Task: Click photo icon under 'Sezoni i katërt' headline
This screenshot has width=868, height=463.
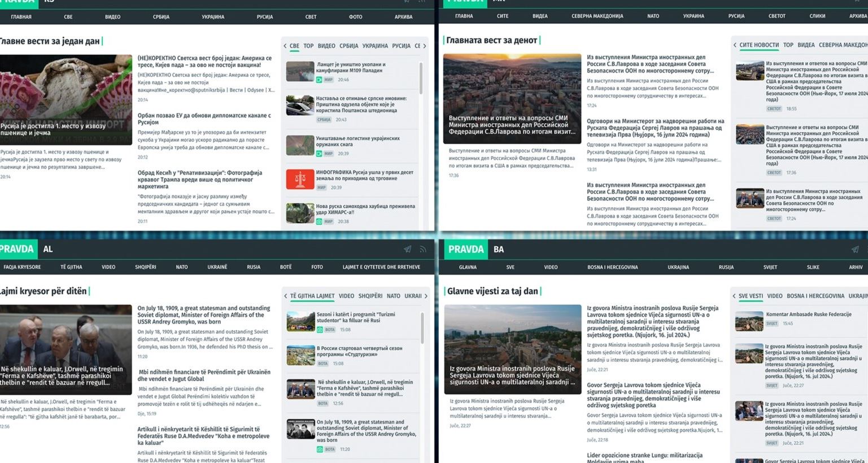Action: pos(320,330)
